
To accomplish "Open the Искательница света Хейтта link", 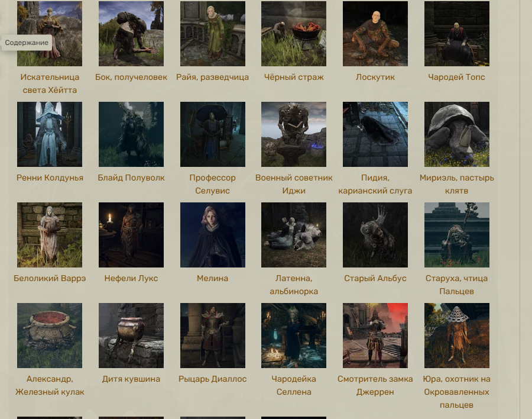I will (50, 83).
